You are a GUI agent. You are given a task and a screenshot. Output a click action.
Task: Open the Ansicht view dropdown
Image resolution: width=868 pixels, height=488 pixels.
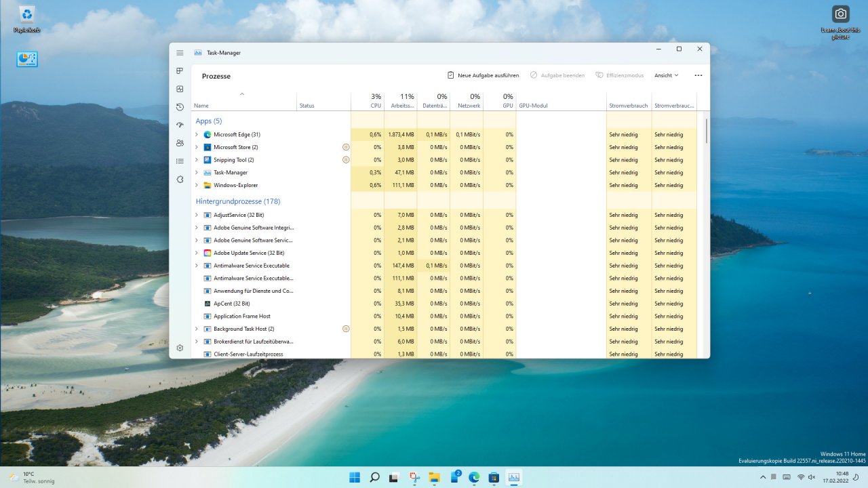(x=666, y=75)
